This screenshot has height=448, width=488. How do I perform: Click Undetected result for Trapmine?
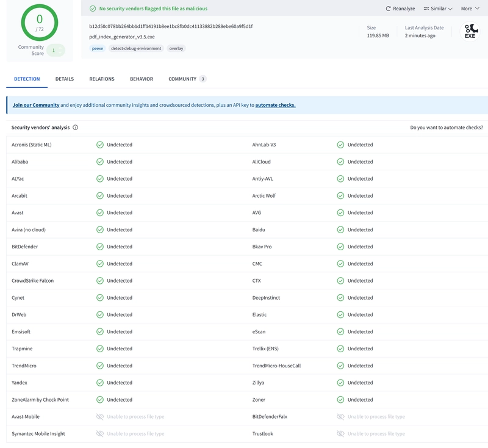point(120,349)
